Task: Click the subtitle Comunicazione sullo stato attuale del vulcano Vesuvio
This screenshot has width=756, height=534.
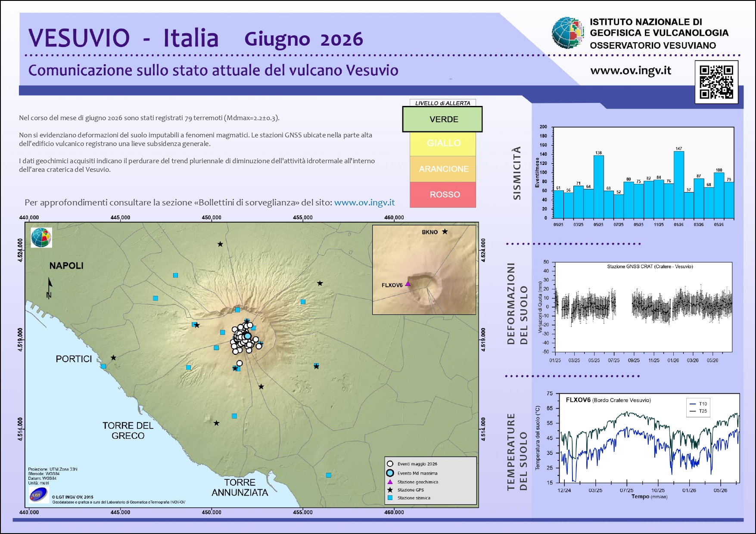Action: coord(213,70)
